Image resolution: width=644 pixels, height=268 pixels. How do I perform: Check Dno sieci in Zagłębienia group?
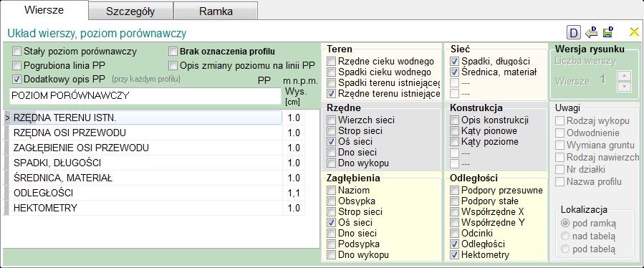331,233
